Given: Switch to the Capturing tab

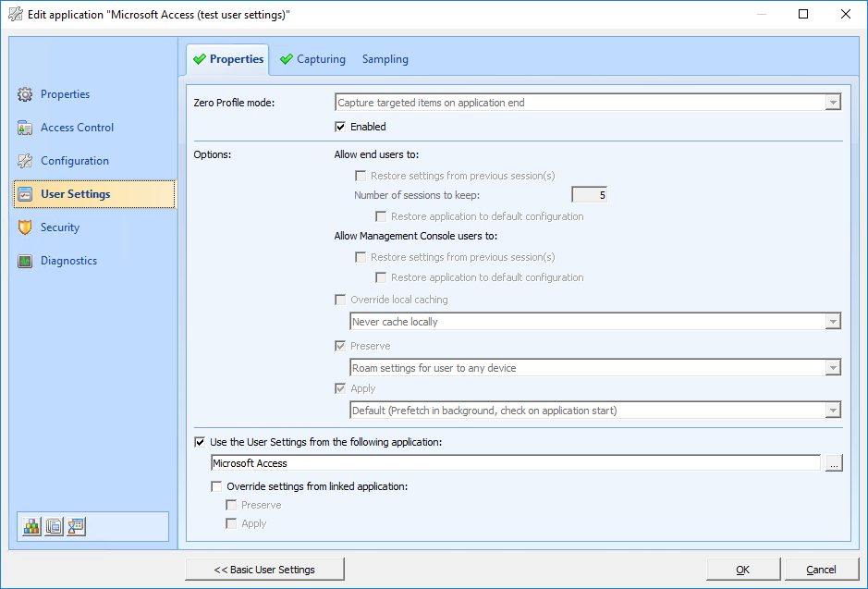Looking at the screenshot, I should (x=312, y=59).
